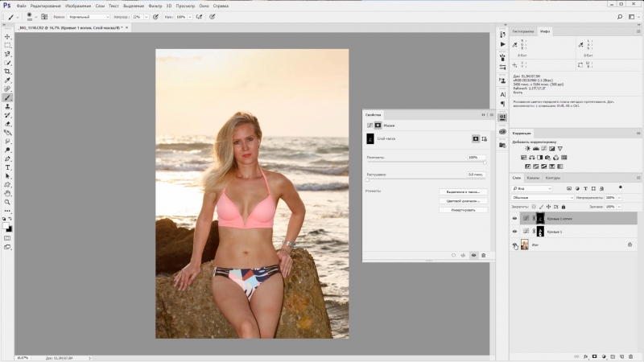Click the pixel mask icon in the Properties panel
Screen dimensions: 644x362
[x=475, y=138]
